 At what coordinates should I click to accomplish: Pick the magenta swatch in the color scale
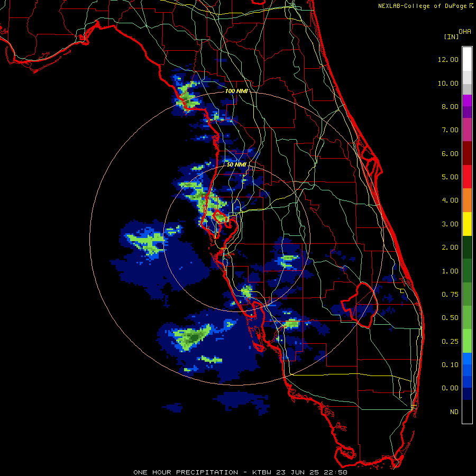pos(467,130)
